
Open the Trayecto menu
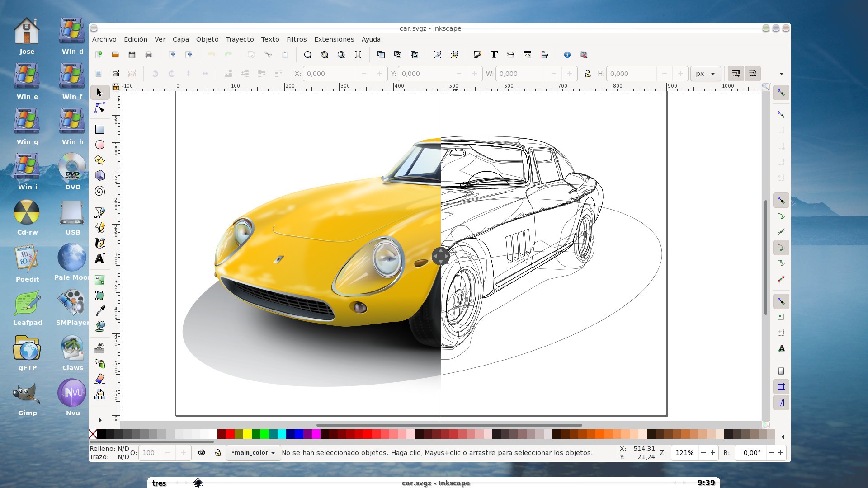(x=240, y=39)
